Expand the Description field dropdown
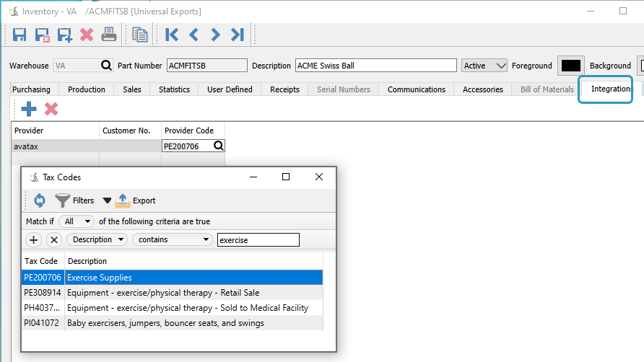 click(97, 239)
